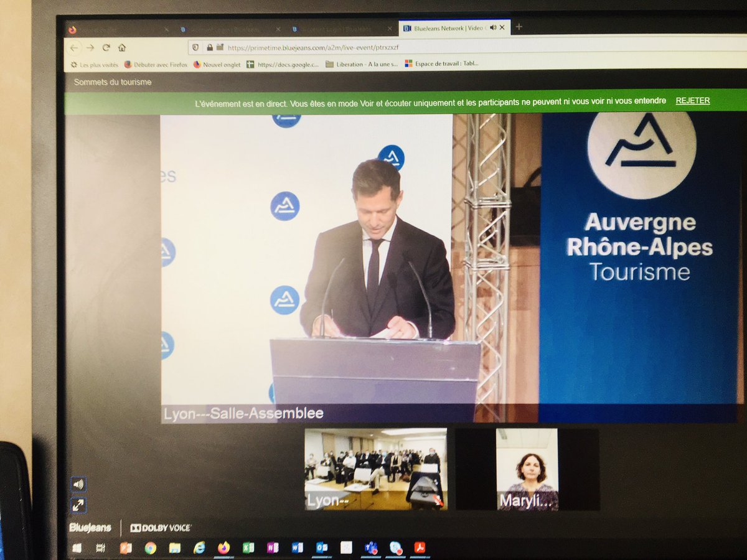Launch PowerPoint from the taskbar
This screenshot has height=560, width=747.
pos(126,548)
